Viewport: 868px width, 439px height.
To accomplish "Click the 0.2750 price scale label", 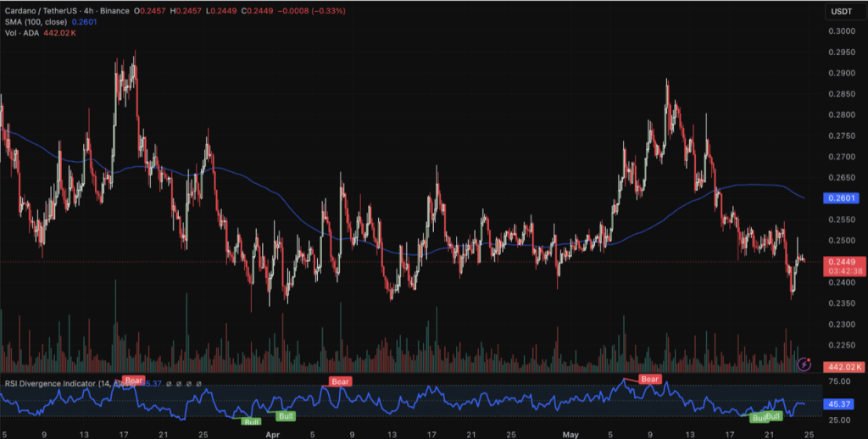I will (841, 136).
